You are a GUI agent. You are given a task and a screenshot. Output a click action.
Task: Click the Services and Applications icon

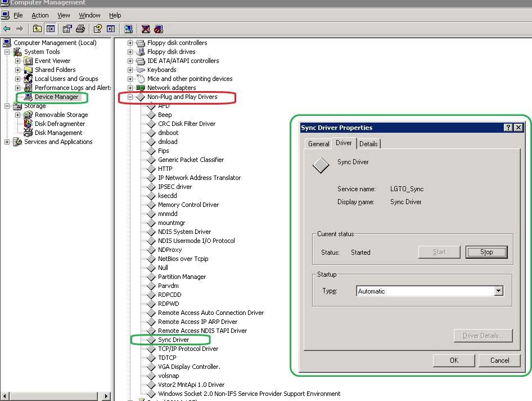(x=17, y=142)
